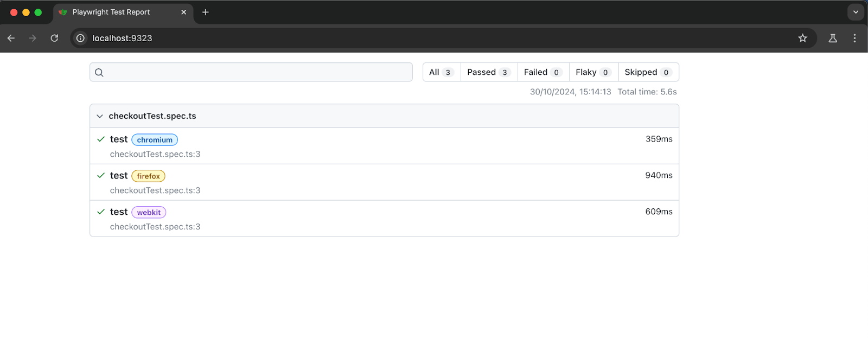The height and width of the screenshot is (338, 868).
Task: Filter by Passed tests
Action: [x=488, y=72]
